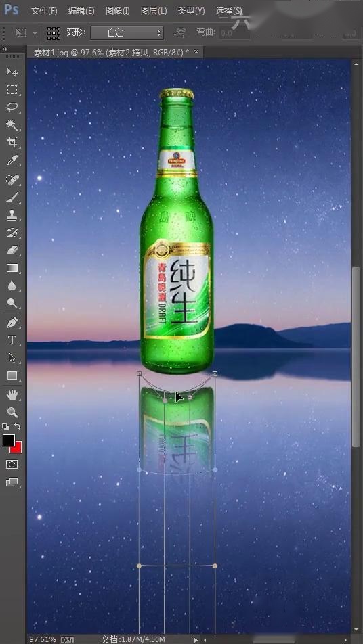Open the 图像(I) menu
The width and height of the screenshot is (363, 644).
118,11
